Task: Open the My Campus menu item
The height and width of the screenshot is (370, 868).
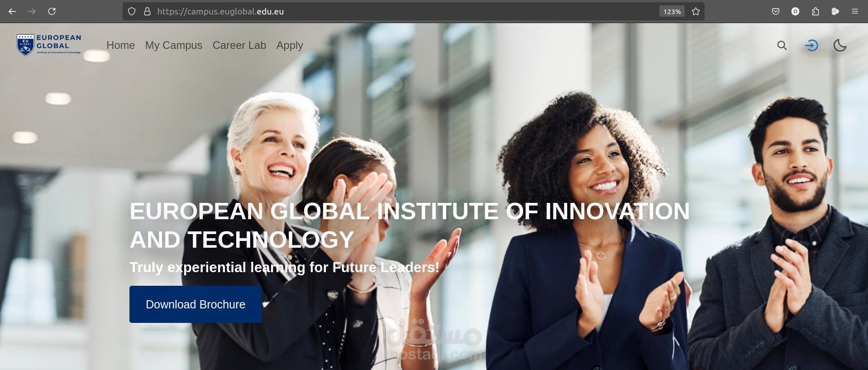Action: coord(174,45)
